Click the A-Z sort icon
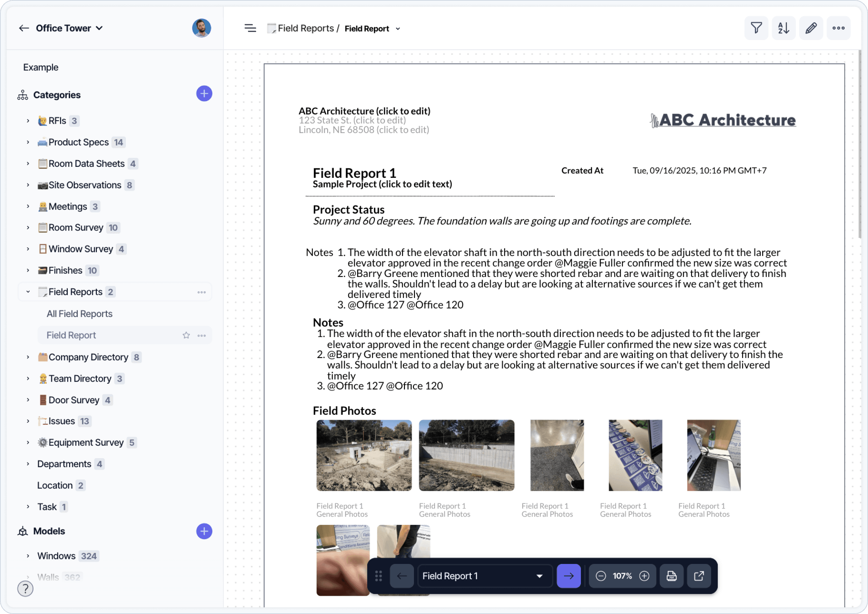 783,28
